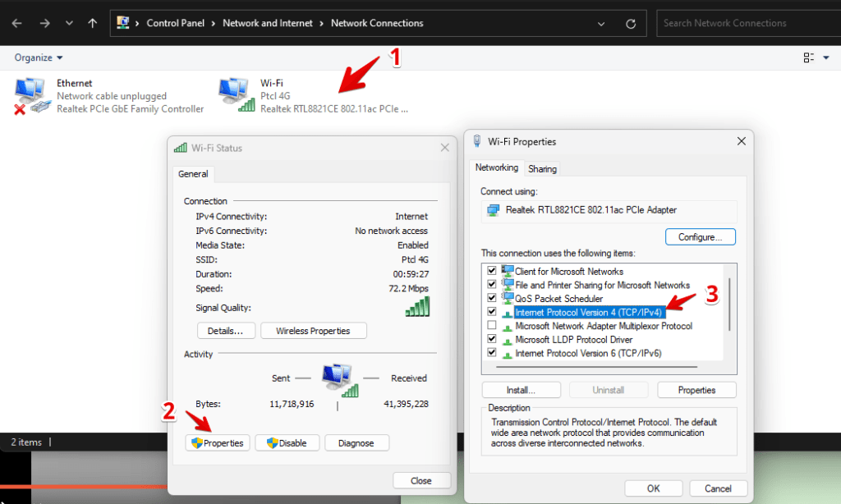Confirm Wi-Fi Properties with OK
This screenshot has height=504, width=841.
(653, 488)
